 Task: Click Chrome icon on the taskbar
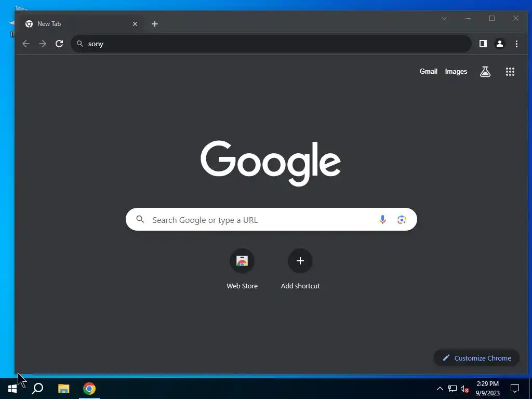coord(89,389)
